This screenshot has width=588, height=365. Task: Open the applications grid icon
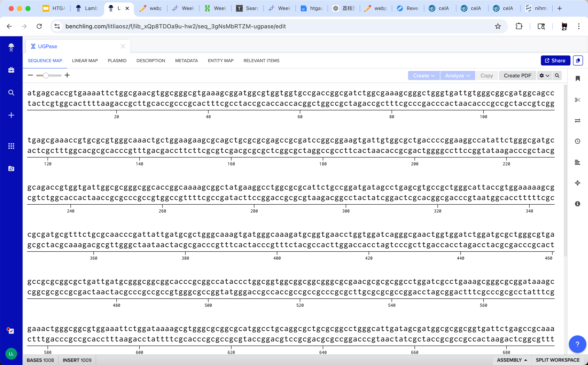tap(11, 146)
